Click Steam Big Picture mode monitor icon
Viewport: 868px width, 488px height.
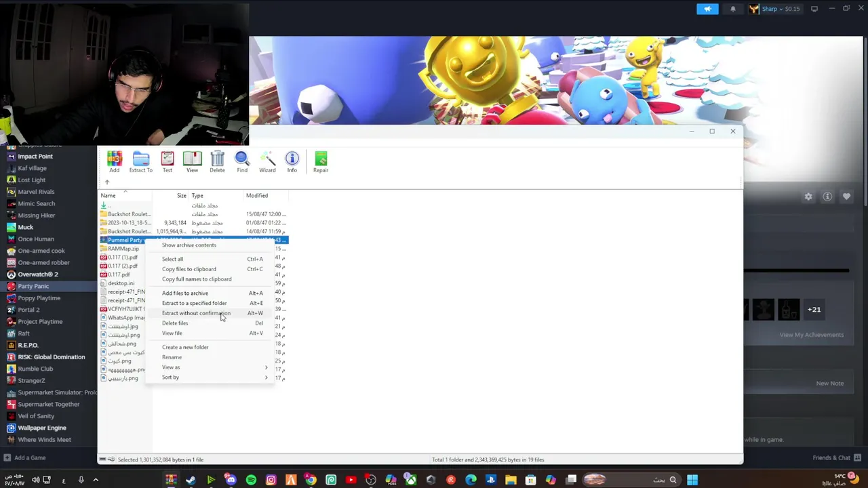click(x=814, y=9)
